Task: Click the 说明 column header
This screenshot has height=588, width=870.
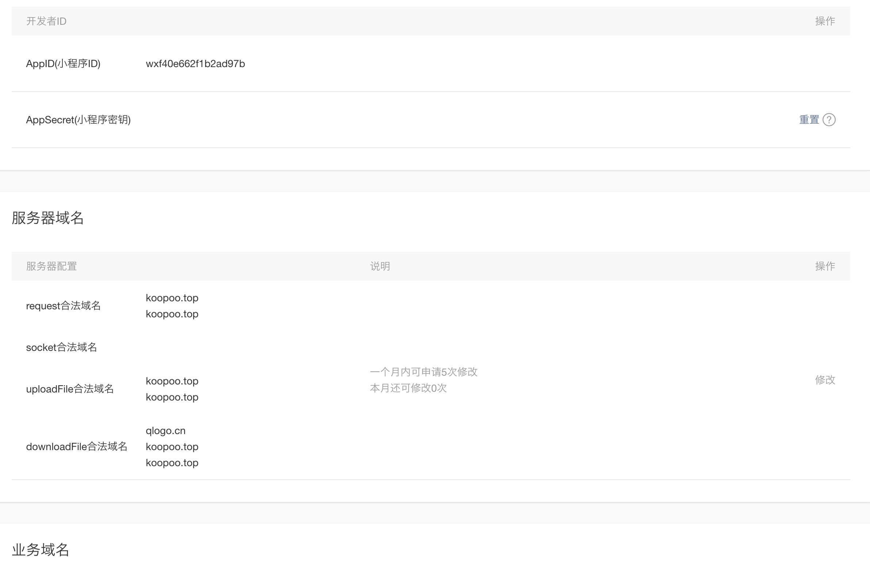Action: click(x=380, y=266)
